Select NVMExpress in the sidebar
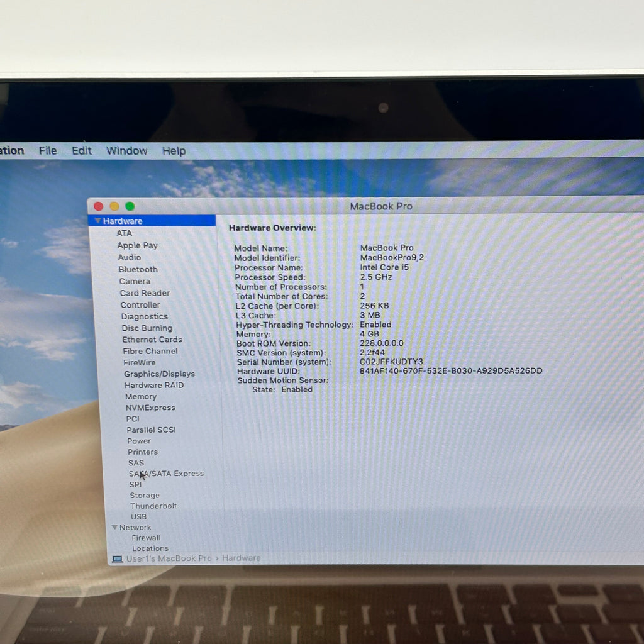 [x=150, y=408]
